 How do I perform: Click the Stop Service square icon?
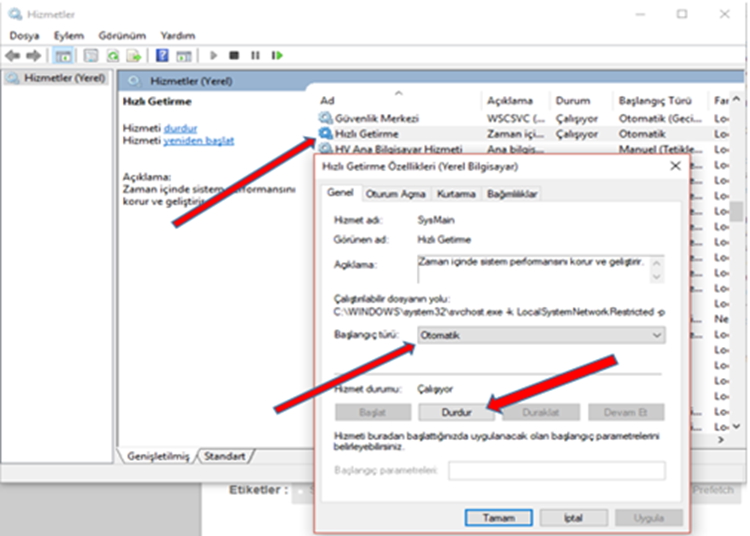234,55
